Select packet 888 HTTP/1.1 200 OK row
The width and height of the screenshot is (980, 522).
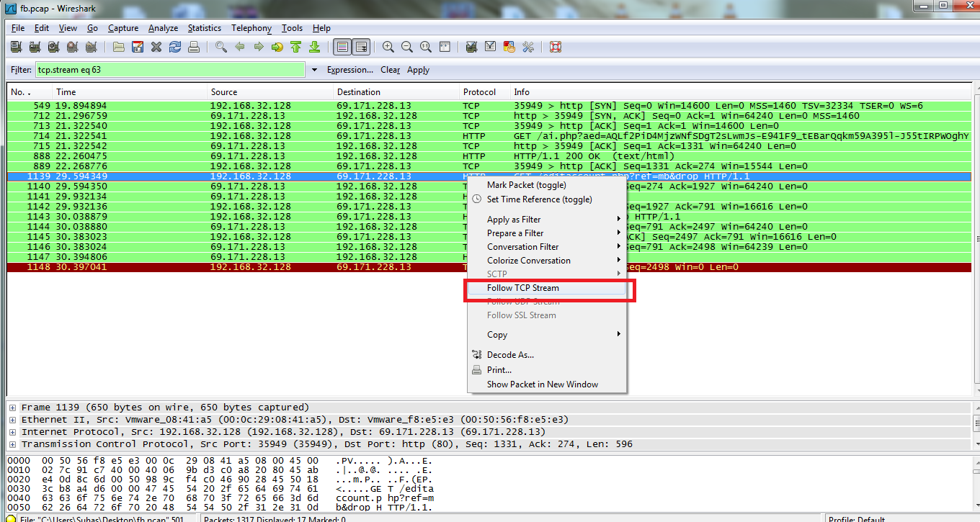coord(489,156)
